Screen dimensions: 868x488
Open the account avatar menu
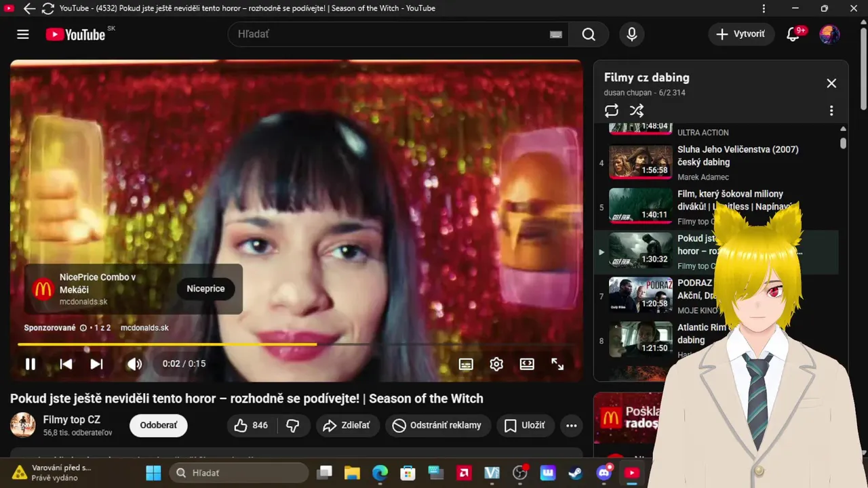829,34
